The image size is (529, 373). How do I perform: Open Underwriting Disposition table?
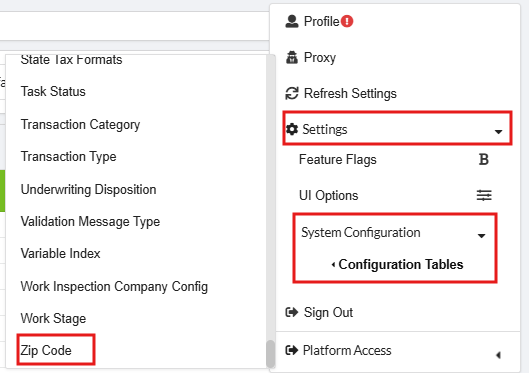click(88, 190)
